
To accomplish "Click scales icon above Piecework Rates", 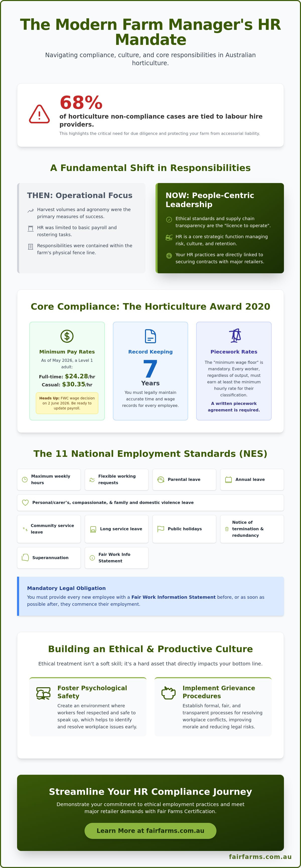I will 235,336.
